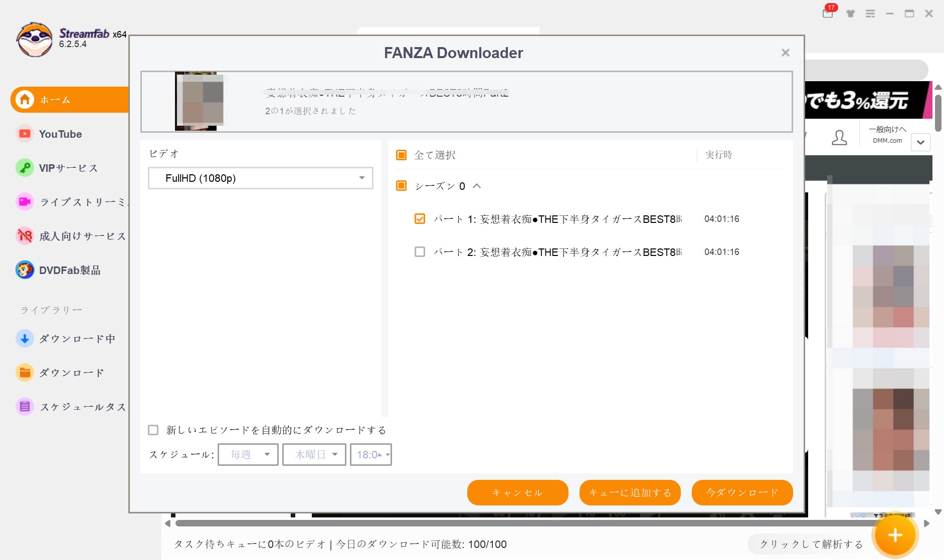Click the YouTube icon in sidebar

tap(25, 134)
